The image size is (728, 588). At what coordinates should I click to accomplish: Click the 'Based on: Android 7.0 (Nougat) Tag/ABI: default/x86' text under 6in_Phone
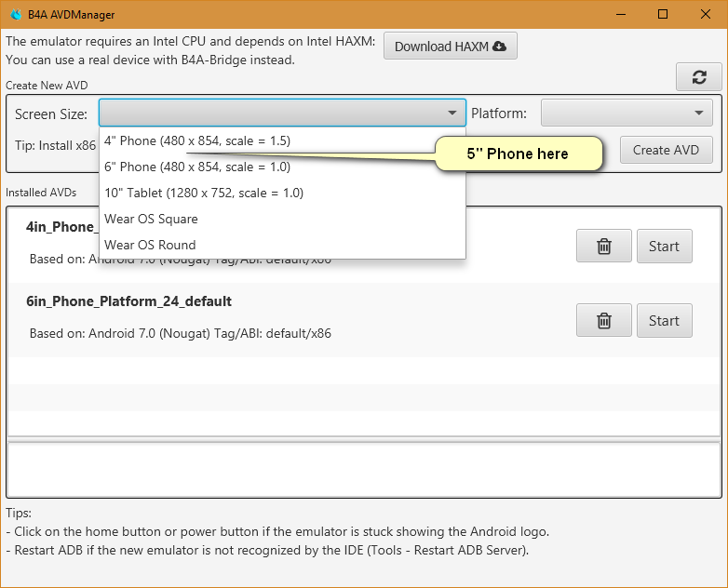181,333
